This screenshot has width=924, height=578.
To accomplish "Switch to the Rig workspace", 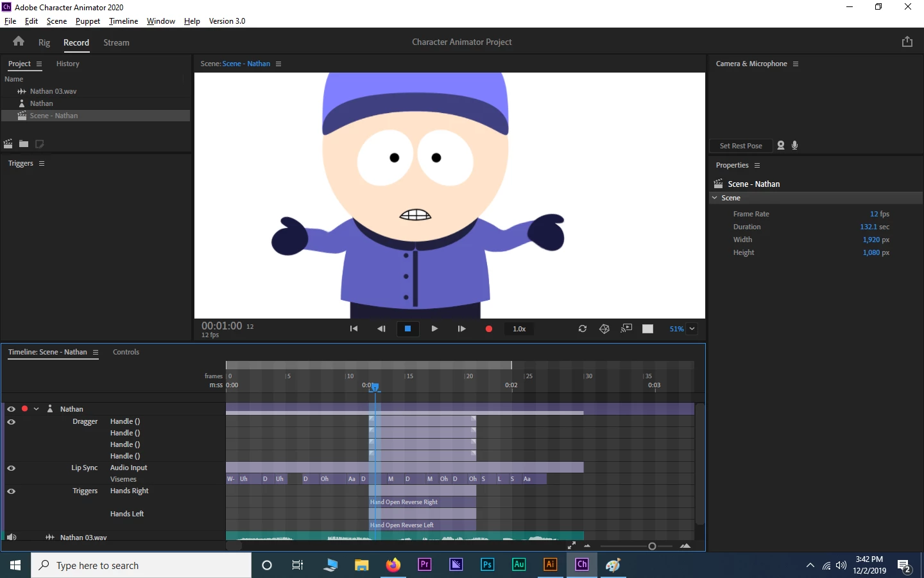I will click(44, 42).
